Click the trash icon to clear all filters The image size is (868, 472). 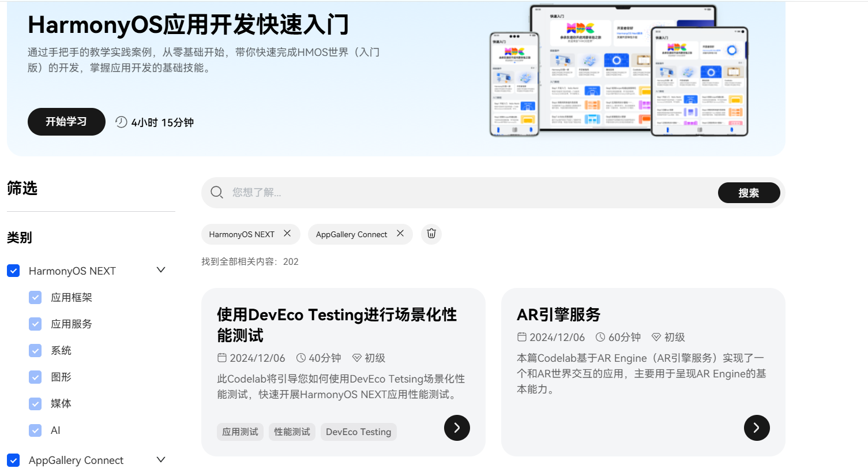tap(431, 234)
